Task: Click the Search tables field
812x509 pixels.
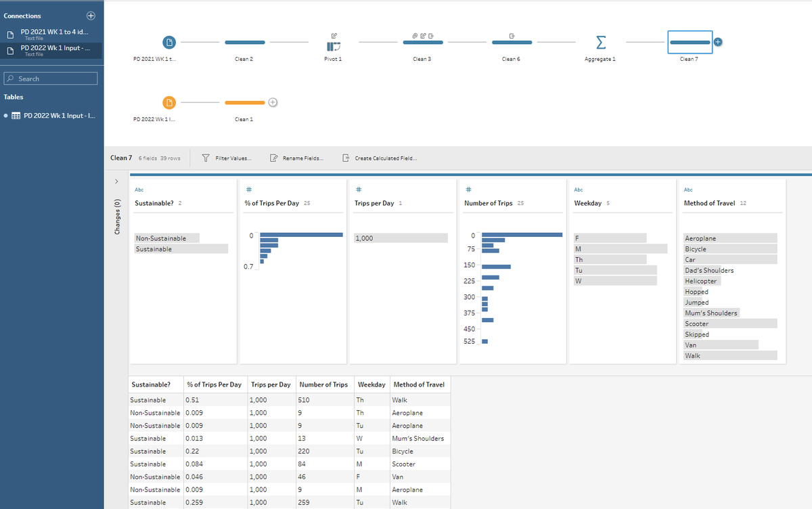Action: tap(51, 79)
